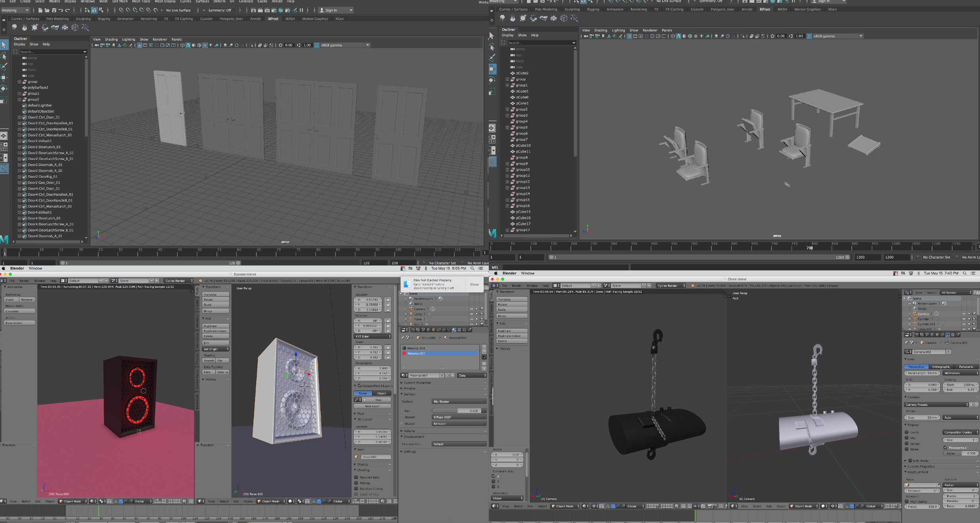Click the IPR render icon in left Maya status line
Image resolution: width=980 pixels, height=523 pixels.
267,10
